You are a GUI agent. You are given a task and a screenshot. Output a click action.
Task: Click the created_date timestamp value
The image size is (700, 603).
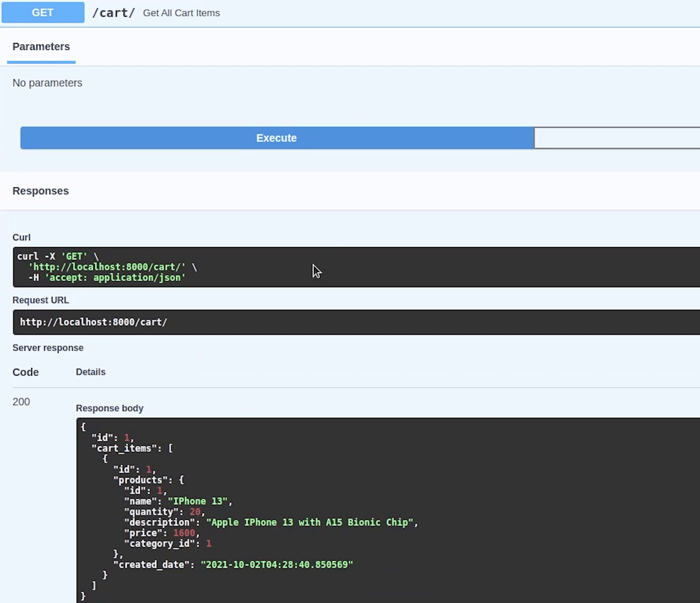(277, 565)
